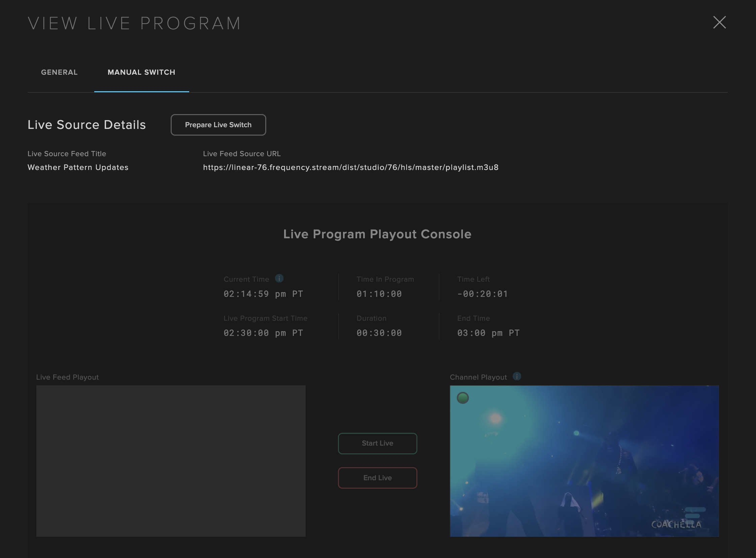Click the Start Live button
The height and width of the screenshot is (558, 756).
(377, 443)
